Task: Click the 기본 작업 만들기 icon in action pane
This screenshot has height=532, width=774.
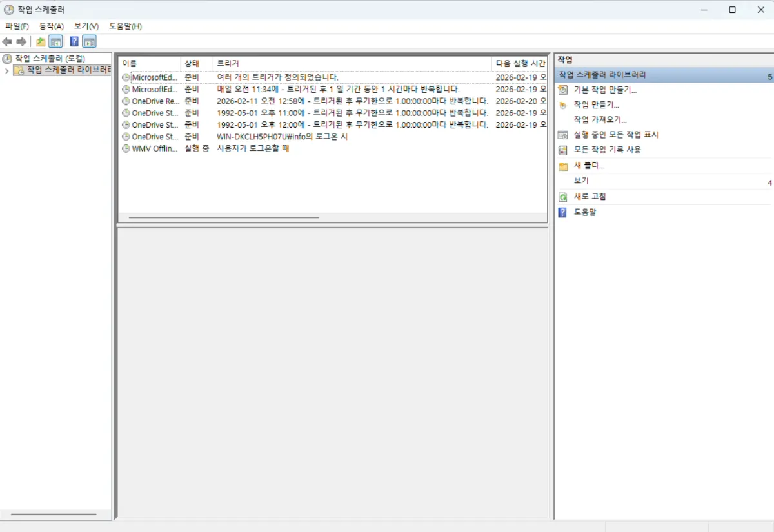Action: [563, 90]
